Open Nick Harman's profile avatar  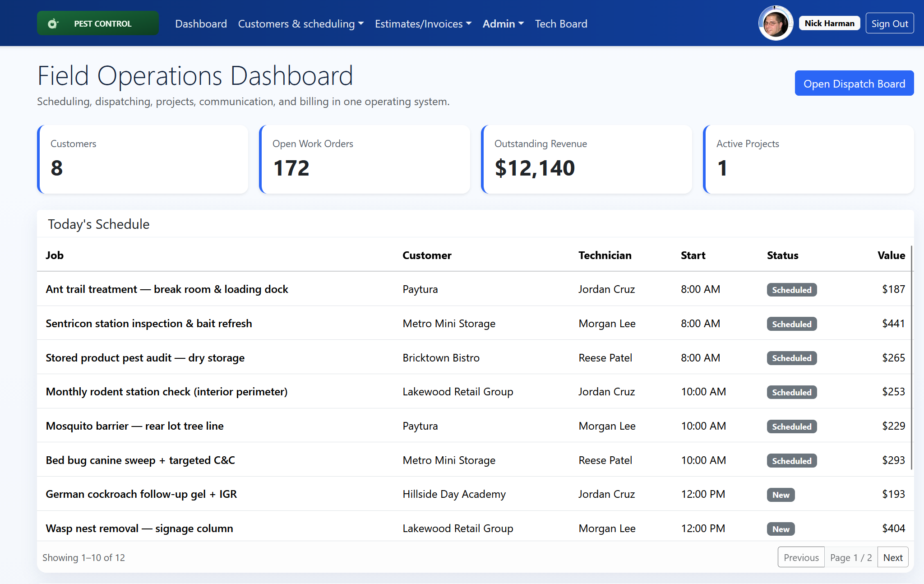tap(776, 23)
